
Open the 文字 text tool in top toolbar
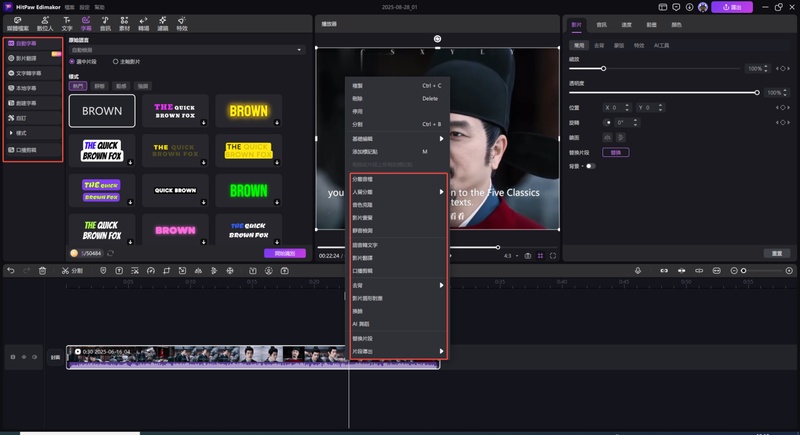click(x=67, y=23)
